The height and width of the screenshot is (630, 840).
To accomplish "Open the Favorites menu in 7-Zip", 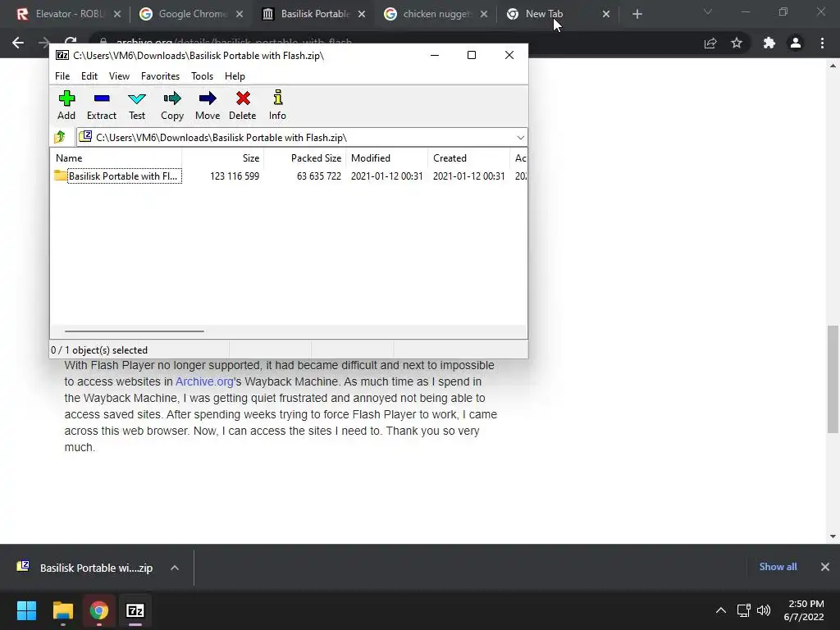I will tap(160, 76).
